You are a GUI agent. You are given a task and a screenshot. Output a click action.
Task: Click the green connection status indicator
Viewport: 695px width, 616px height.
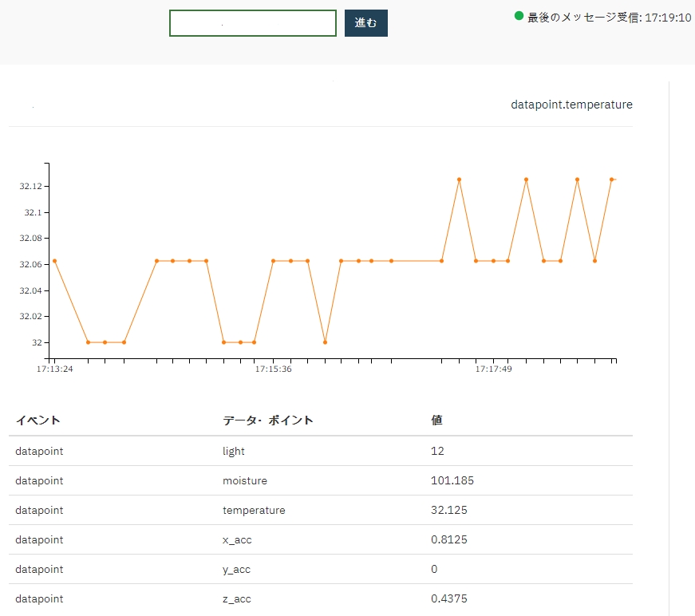click(519, 16)
